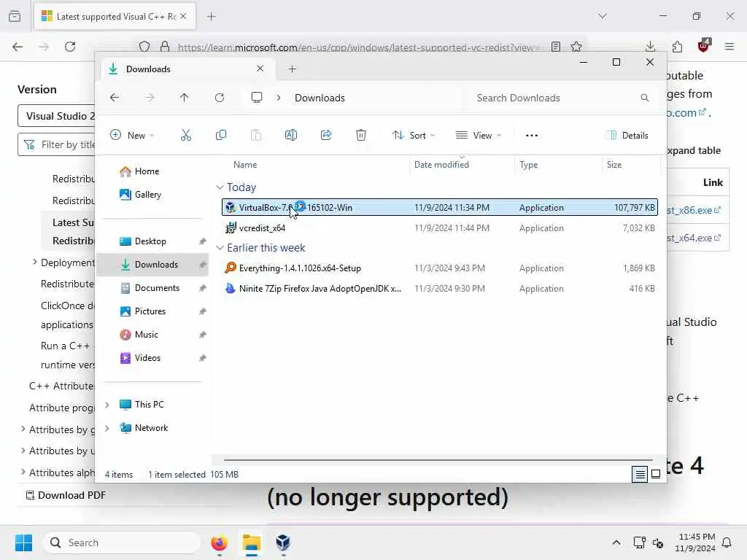Open Gallery in the navigation pane
The image size is (747, 560).
point(147,195)
